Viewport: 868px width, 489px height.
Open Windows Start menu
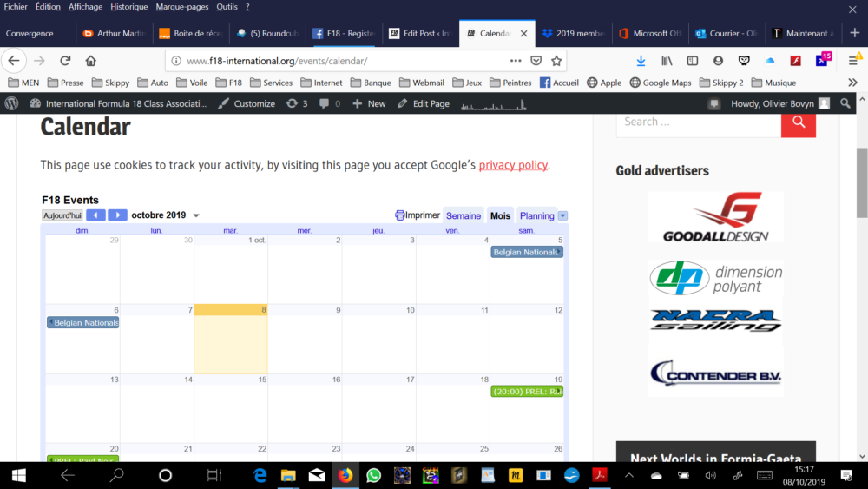(x=18, y=475)
